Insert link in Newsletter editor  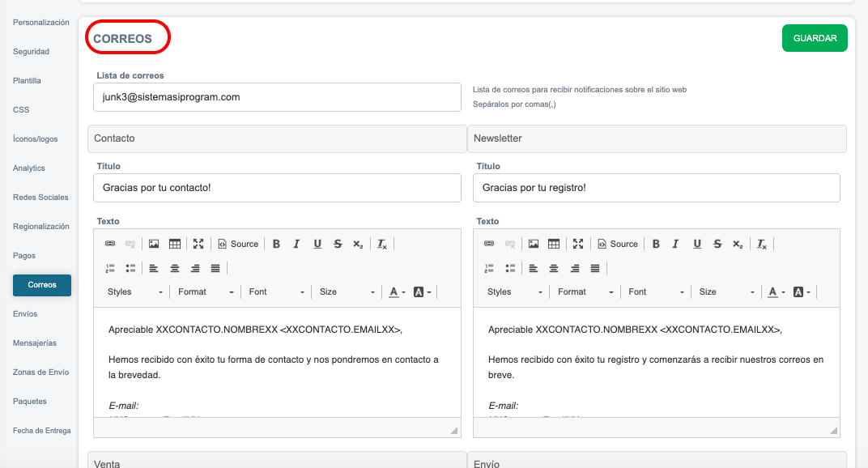489,244
